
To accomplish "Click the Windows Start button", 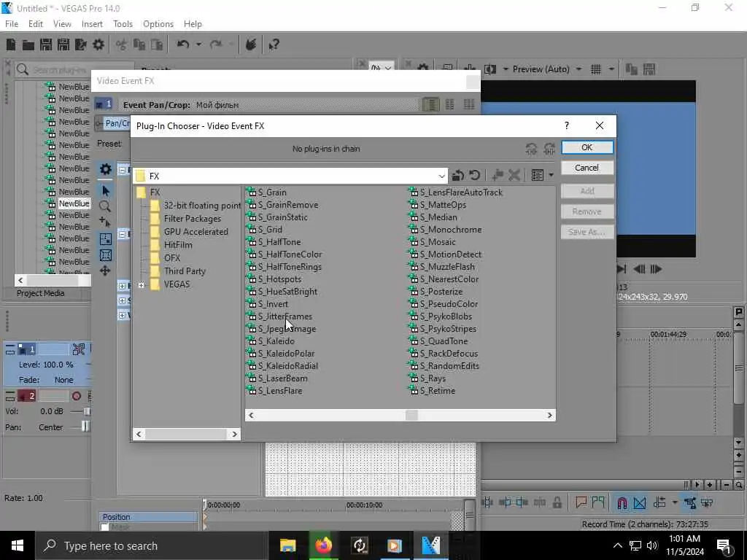I will pyautogui.click(x=18, y=545).
